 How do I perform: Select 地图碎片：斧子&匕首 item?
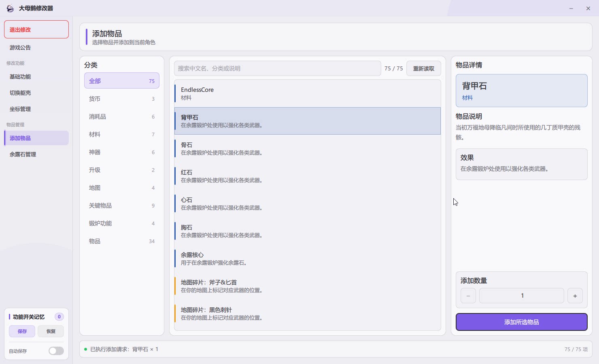click(308, 286)
